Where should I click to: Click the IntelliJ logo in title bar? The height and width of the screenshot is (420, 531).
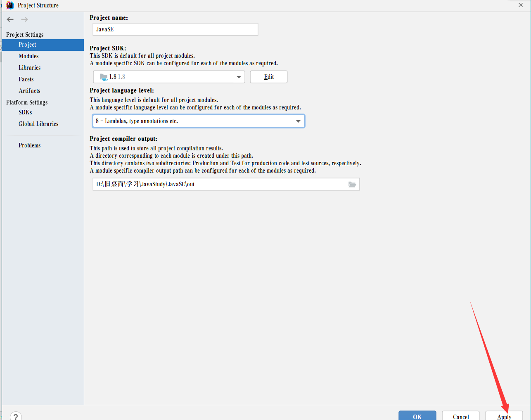click(10, 5)
